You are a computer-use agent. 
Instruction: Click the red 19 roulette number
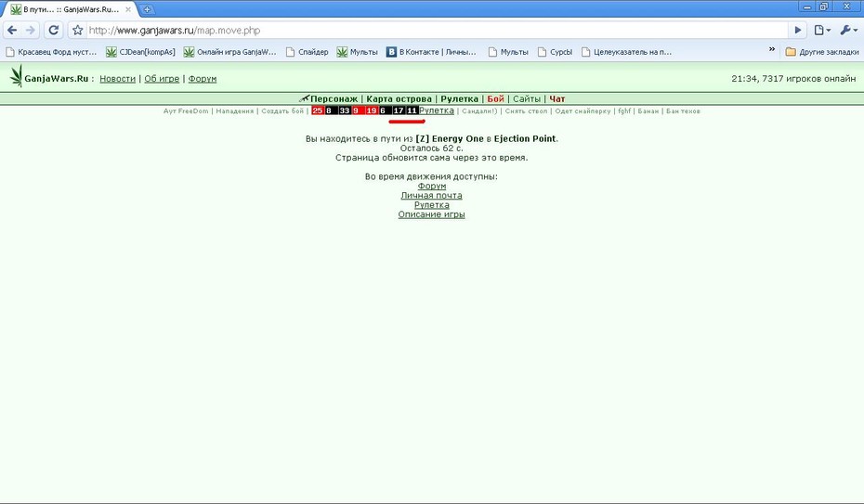(x=372, y=110)
